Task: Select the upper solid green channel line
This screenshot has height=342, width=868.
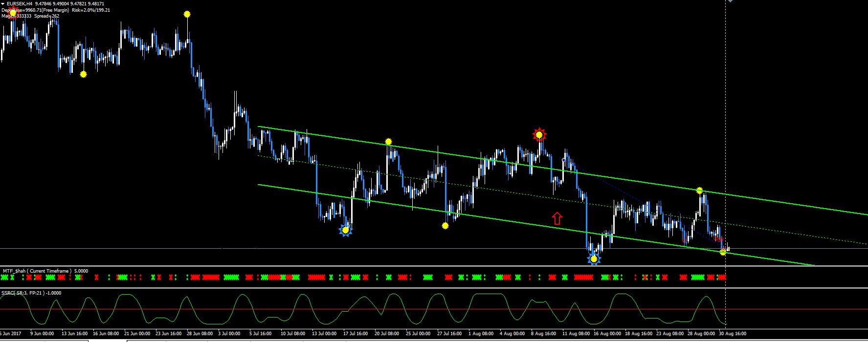Action: (562, 170)
